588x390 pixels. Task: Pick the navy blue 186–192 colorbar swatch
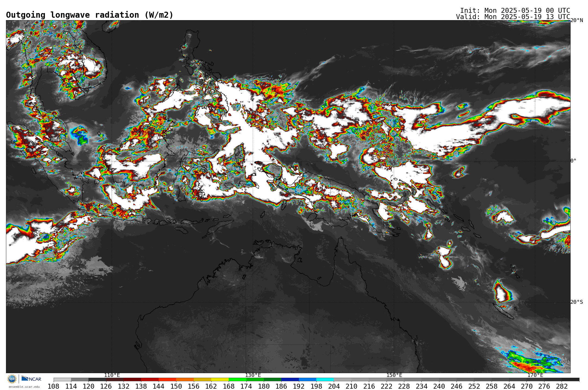290,379
